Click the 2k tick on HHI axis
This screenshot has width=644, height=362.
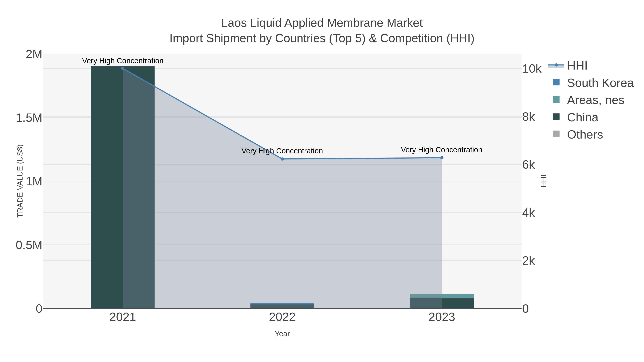point(528,261)
